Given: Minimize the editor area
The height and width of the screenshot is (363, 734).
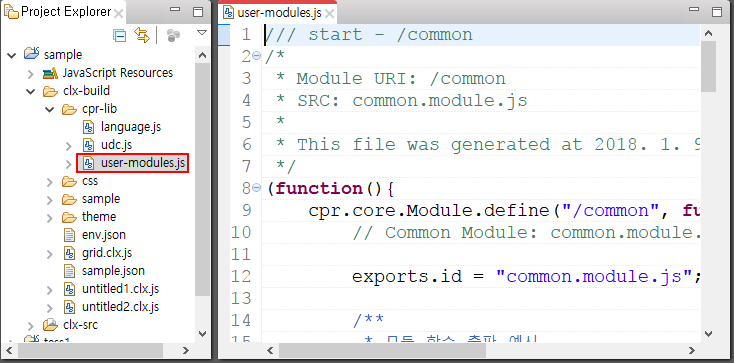Looking at the screenshot, I should click(694, 9).
